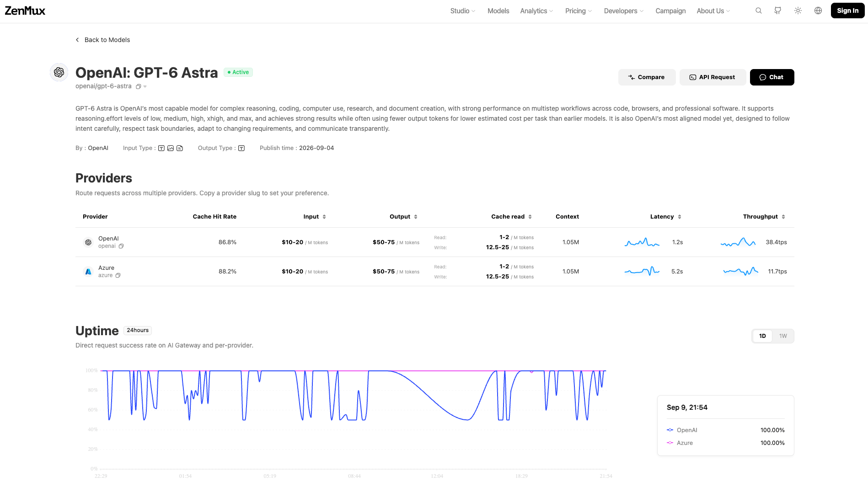This screenshot has width=868, height=487.
Task: Click the 'By : OpenAI' author text
Action: point(92,148)
